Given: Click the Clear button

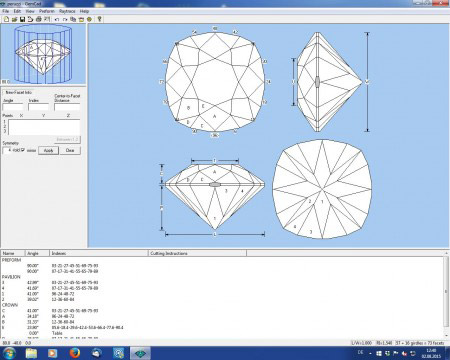Looking at the screenshot, I should (x=70, y=150).
